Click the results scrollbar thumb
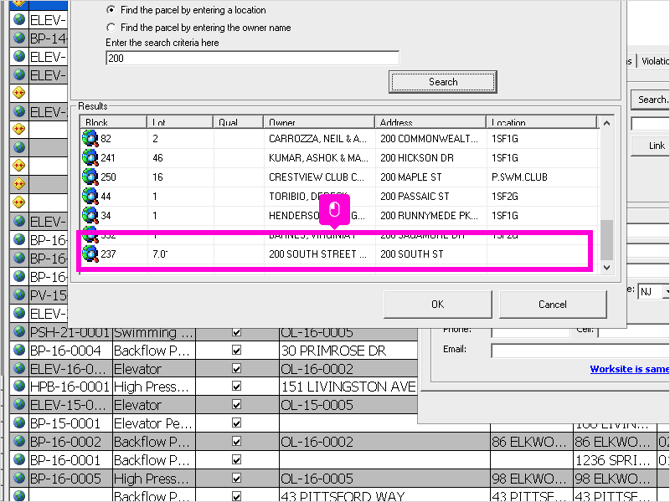 click(x=607, y=240)
